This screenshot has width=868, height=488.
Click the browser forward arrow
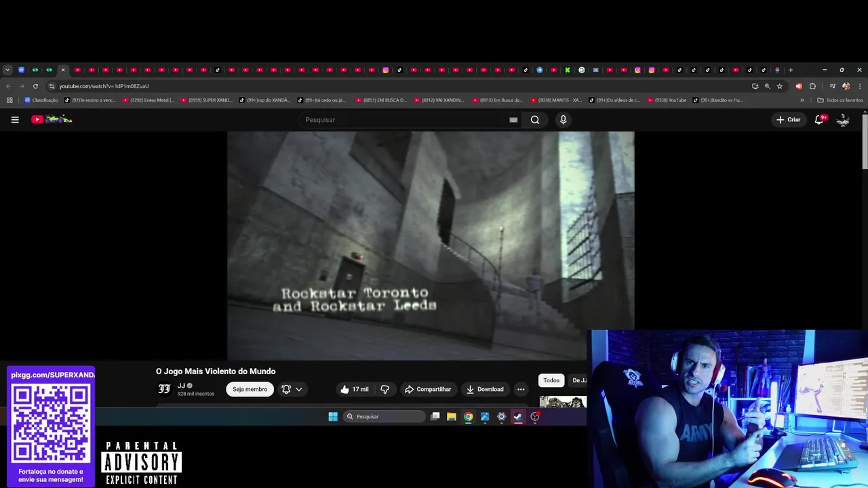point(22,86)
